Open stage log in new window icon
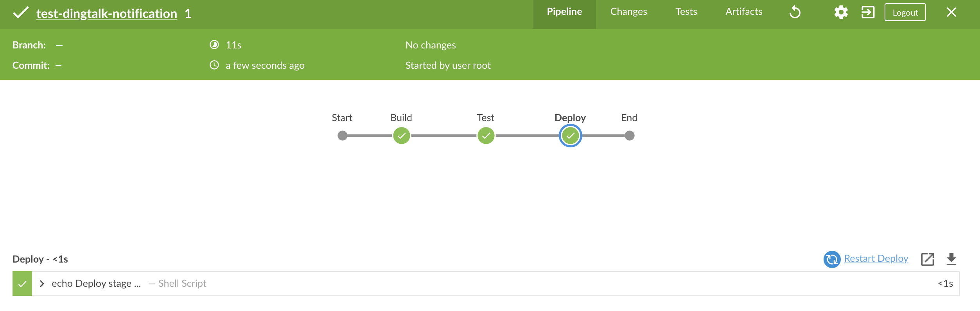This screenshot has width=980, height=311. (x=927, y=259)
